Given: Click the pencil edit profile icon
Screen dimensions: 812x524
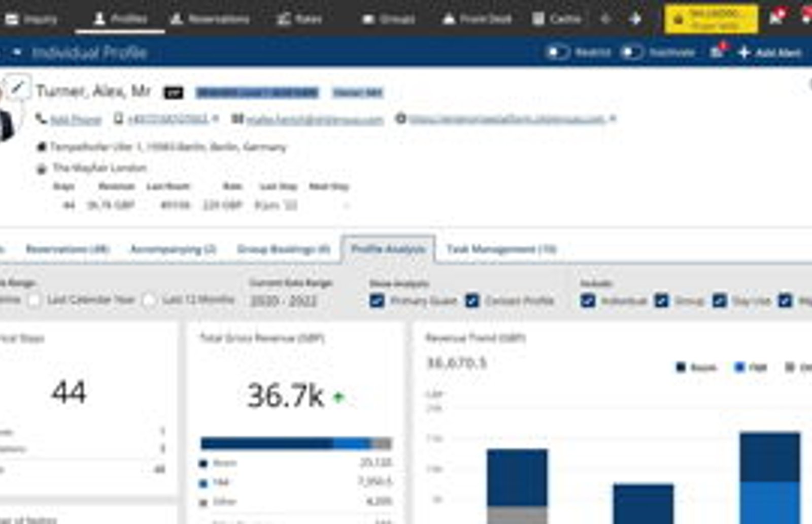Looking at the screenshot, I should [x=18, y=88].
